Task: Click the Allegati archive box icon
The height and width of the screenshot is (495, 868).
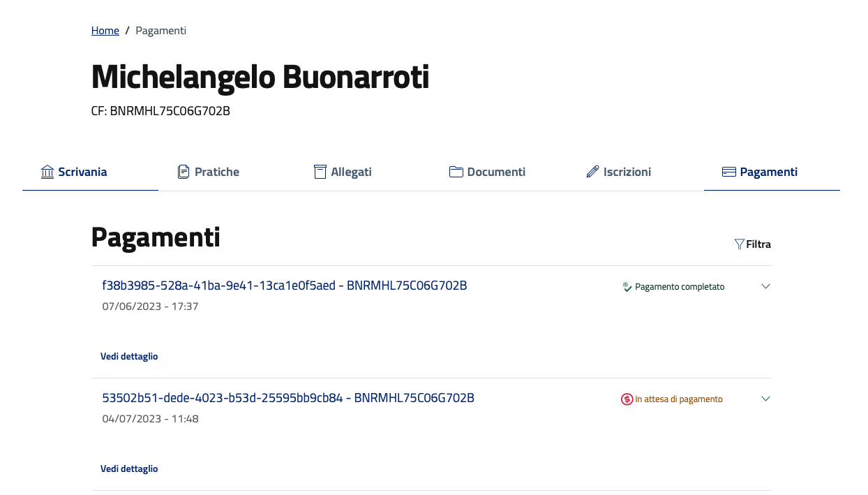Action: 320,172
